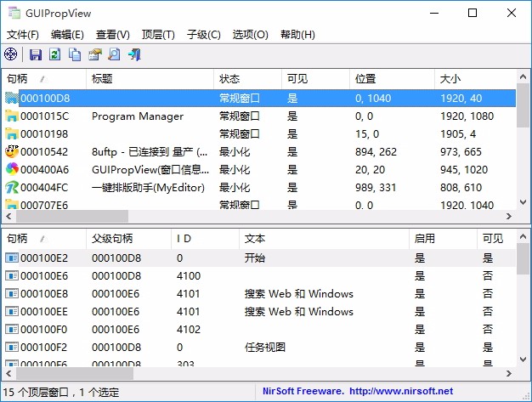The width and height of the screenshot is (532, 402).
Task: Select the 8uftp - 已连接到 量产 row title
Action: (x=150, y=151)
